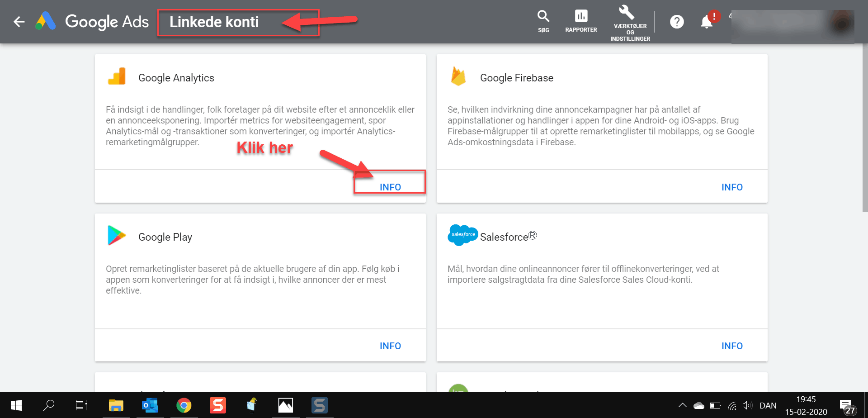Open the search (SØG) tool
The height and width of the screenshot is (418, 868).
point(543,21)
